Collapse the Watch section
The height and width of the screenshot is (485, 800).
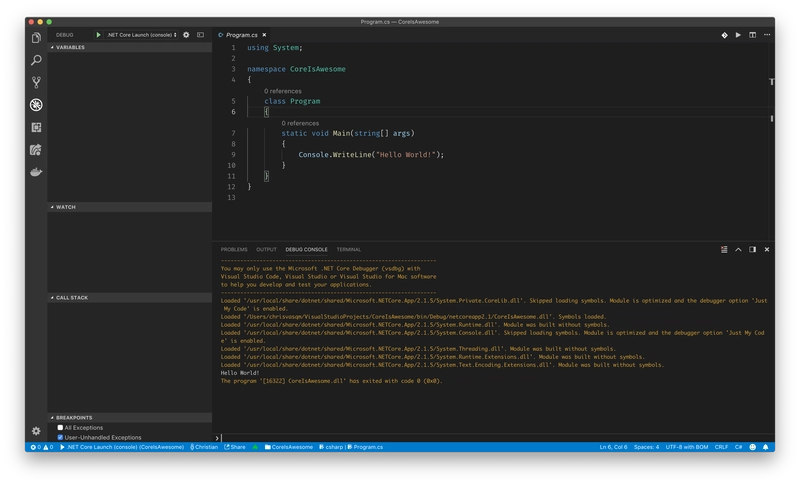tap(130, 207)
